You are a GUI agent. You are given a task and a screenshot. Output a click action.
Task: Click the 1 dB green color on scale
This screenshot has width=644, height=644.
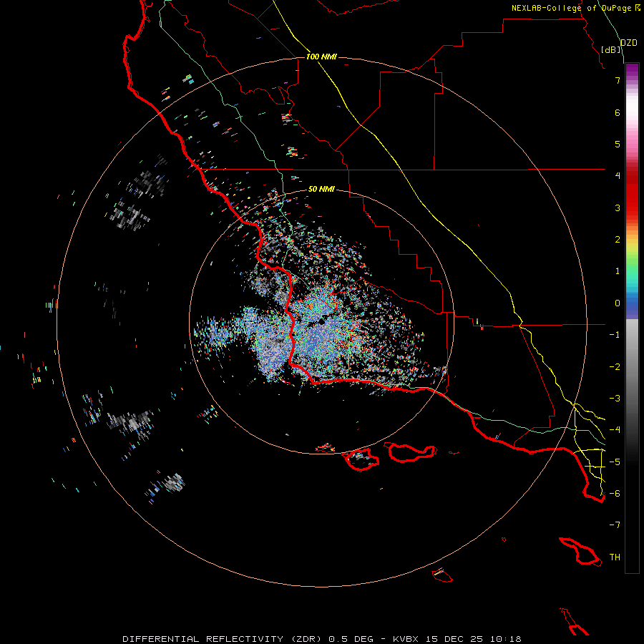632,271
